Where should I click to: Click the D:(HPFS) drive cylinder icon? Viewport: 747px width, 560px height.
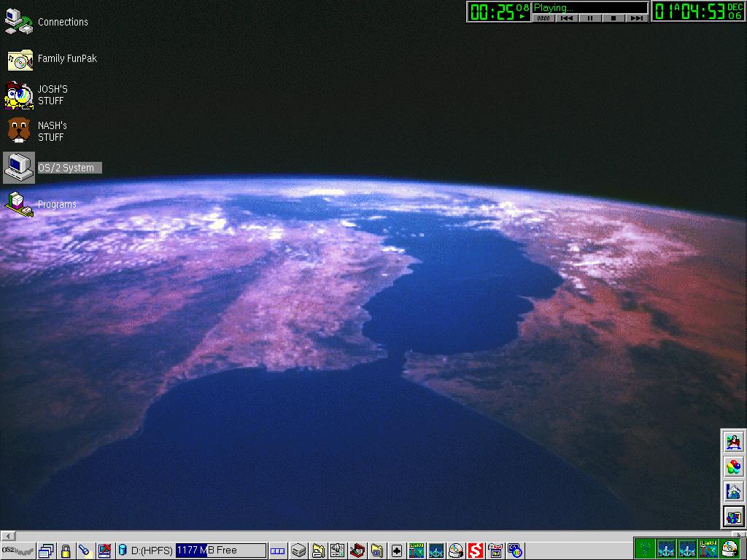coord(122,551)
